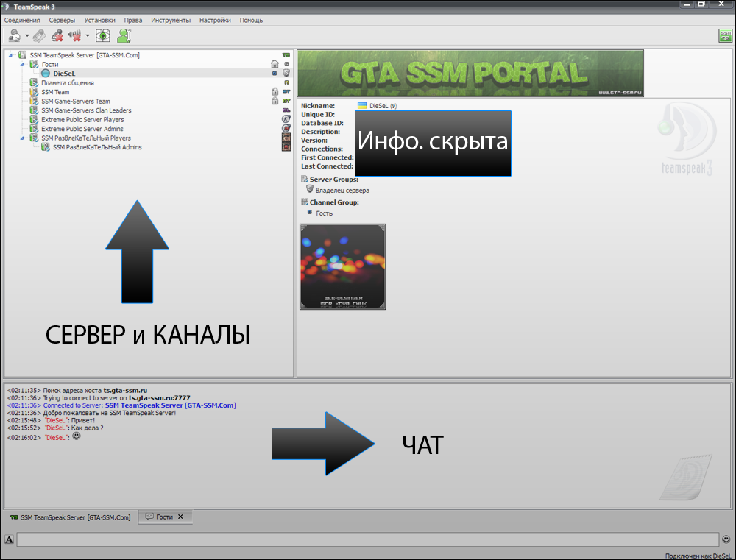Click the away status toolbar icon
This screenshot has width=736, height=560.
[14, 35]
